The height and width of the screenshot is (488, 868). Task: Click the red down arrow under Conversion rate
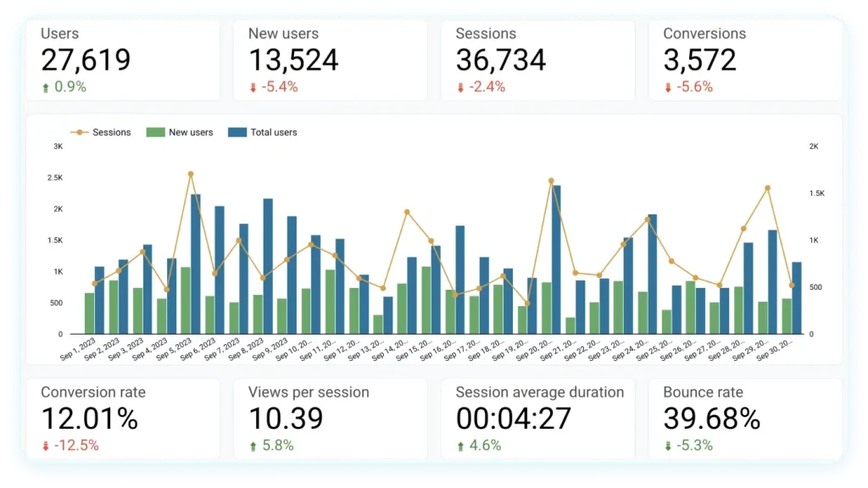(46, 446)
